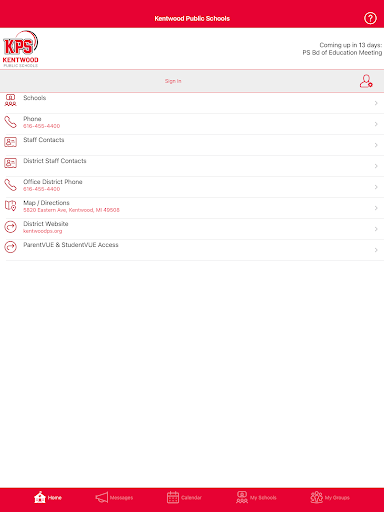The image size is (384, 512).
Task: Click the District Website arrow icon
Action: [10, 227]
